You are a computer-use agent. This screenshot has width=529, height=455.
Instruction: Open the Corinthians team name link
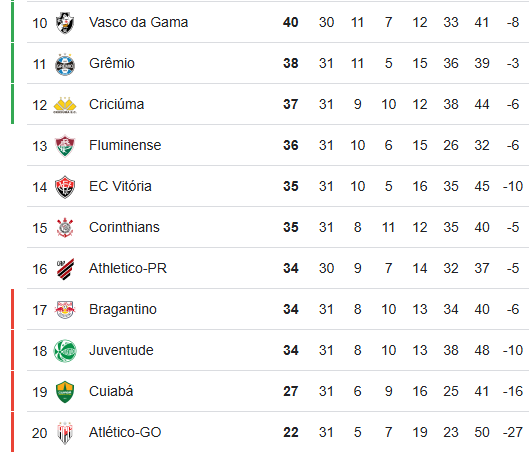(x=124, y=227)
